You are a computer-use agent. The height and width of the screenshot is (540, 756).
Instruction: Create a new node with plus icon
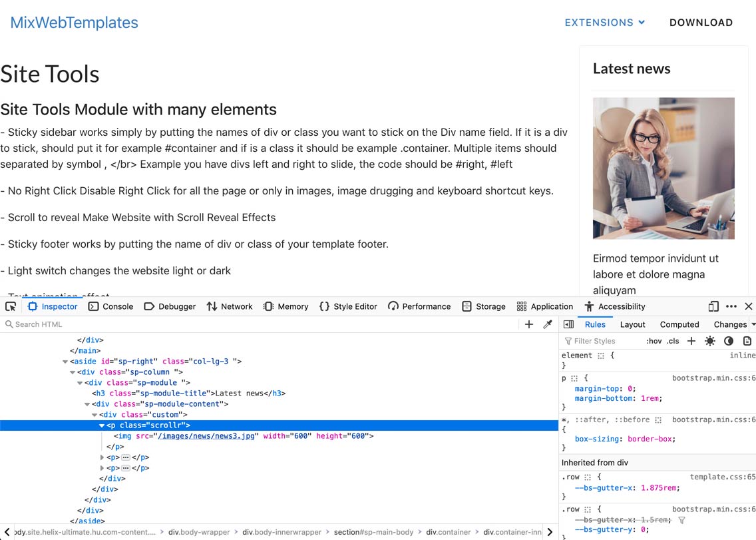pos(529,324)
